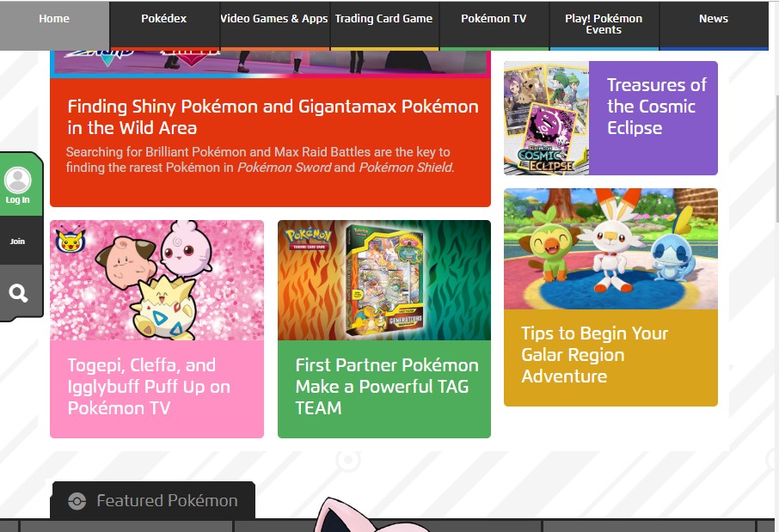View the Cosmic Eclipse cards thumbnail

click(x=547, y=119)
